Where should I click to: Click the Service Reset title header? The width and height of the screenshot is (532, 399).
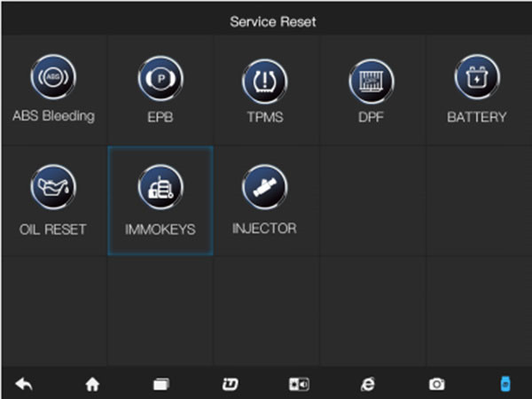point(273,21)
